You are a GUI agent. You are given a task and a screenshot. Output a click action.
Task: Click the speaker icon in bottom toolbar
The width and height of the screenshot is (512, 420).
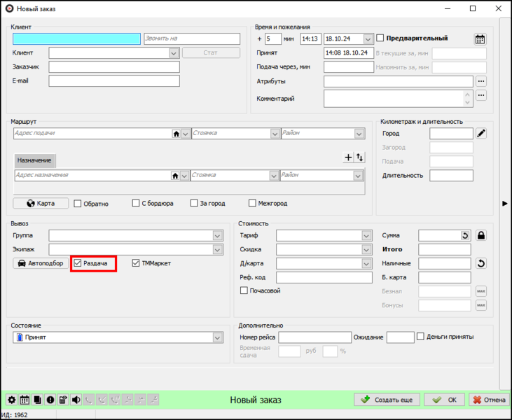[x=76, y=400]
